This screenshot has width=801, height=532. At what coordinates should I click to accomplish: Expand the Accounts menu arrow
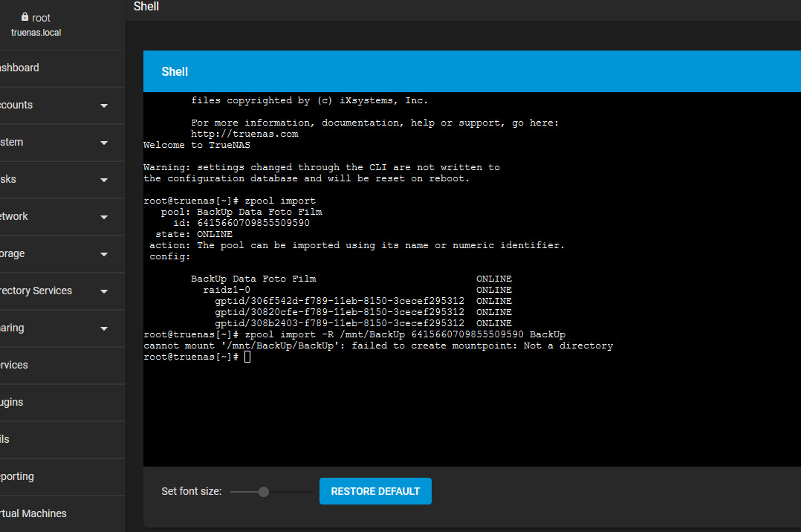104,106
